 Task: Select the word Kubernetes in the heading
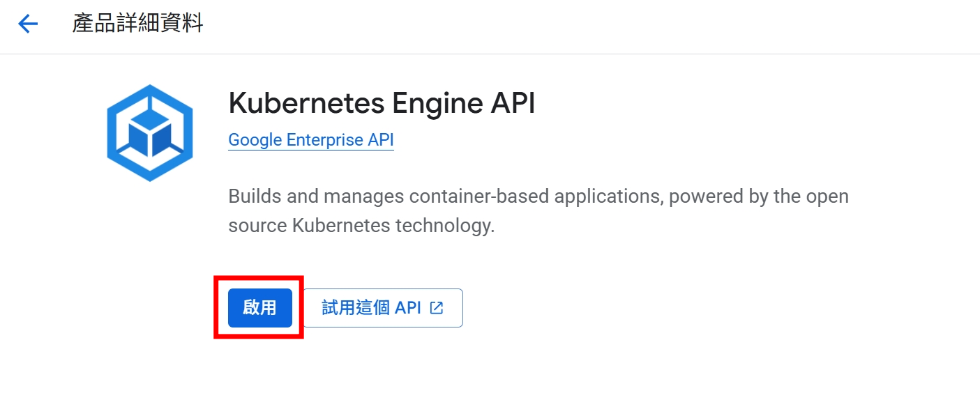pos(306,104)
